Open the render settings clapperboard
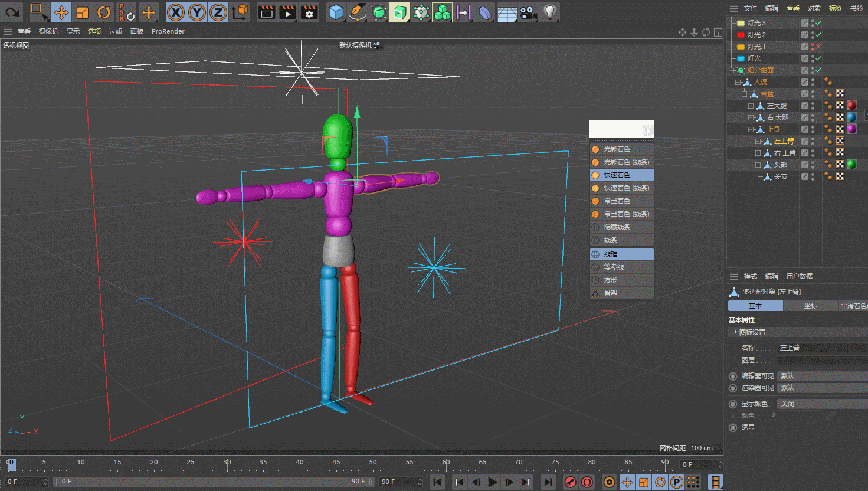868x491 pixels. pos(309,12)
